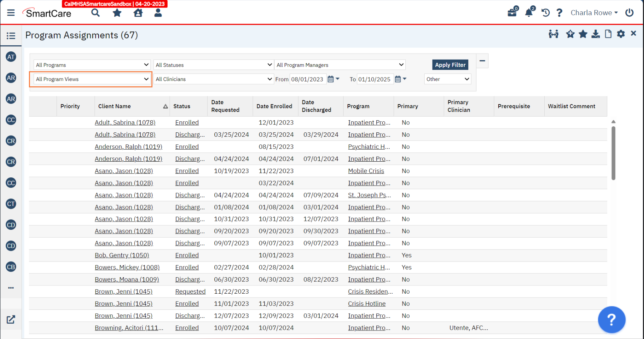Open favorites star in top bar
The height and width of the screenshot is (339, 644).
coord(117,13)
